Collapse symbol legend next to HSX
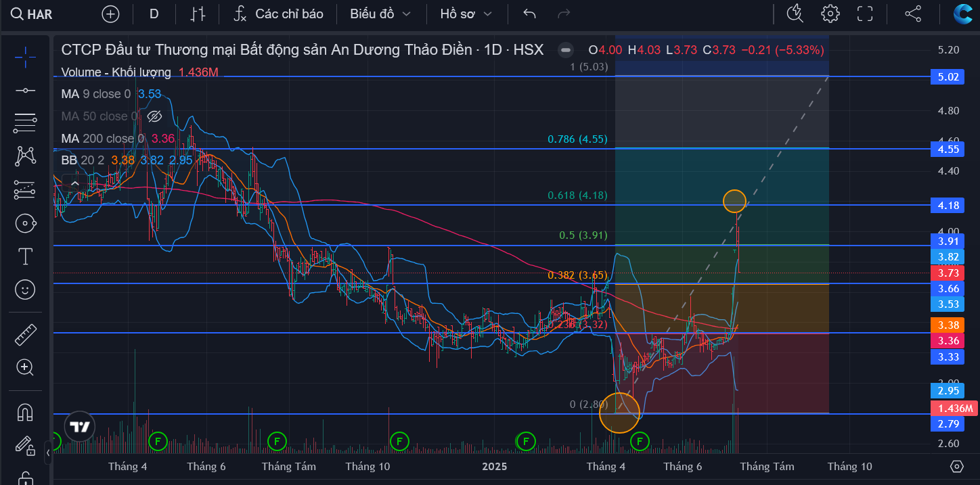Image resolution: width=980 pixels, height=485 pixels. pos(566,49)
